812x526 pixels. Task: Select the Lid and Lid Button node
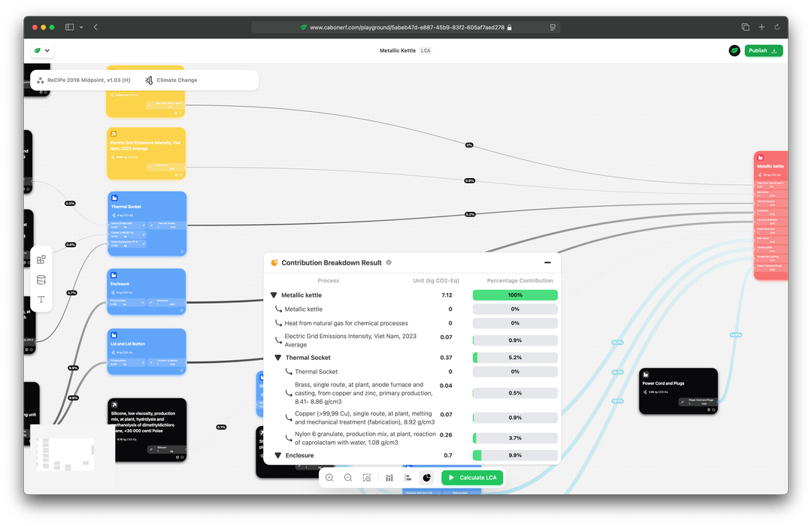click(x=147, y=352)
